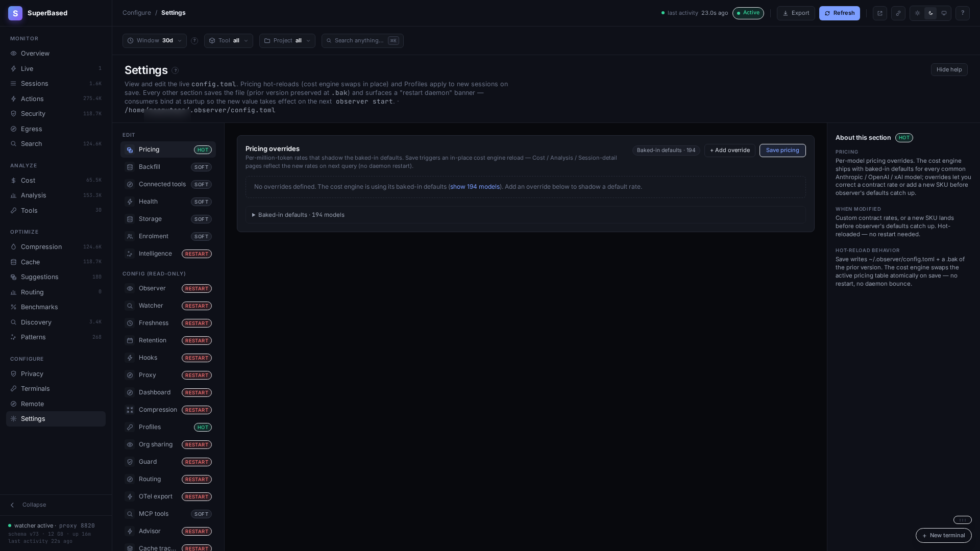980x551 pixels.
Task: Click the Terminals icon
Action: click(x=14, y=389)
